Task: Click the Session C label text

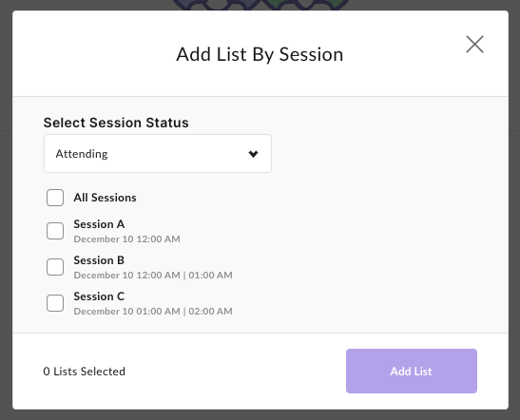Action: (x=99, y=296)
